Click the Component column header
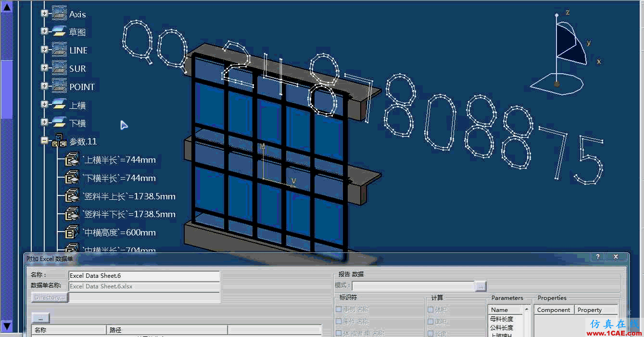 [554, 310]
